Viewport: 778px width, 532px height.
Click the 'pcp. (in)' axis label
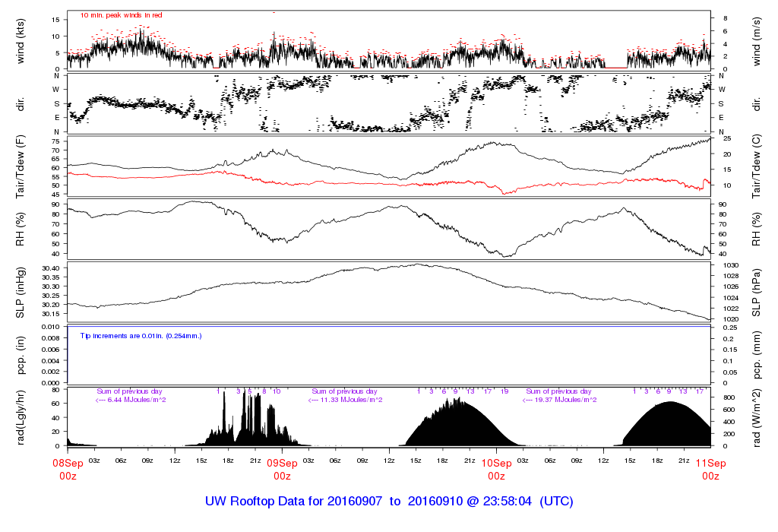pos(21,356)
